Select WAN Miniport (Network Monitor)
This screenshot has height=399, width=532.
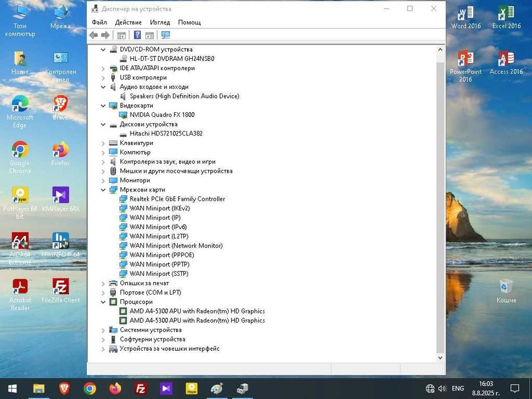pyautogui.click(x=176, y=246)
